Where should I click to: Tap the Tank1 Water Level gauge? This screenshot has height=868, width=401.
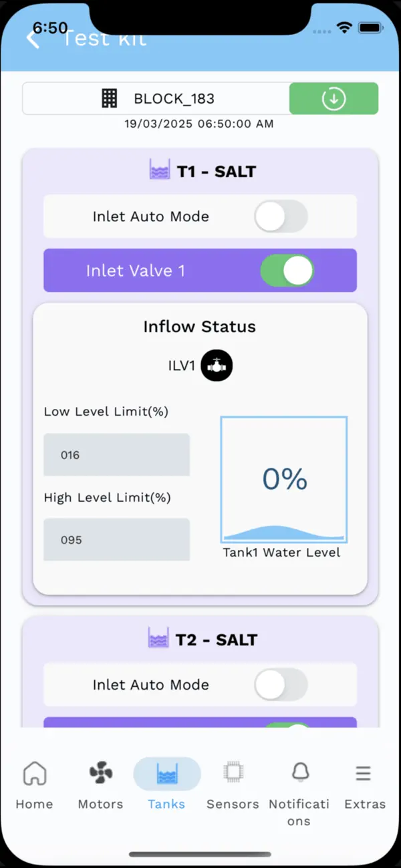point(283,478)
